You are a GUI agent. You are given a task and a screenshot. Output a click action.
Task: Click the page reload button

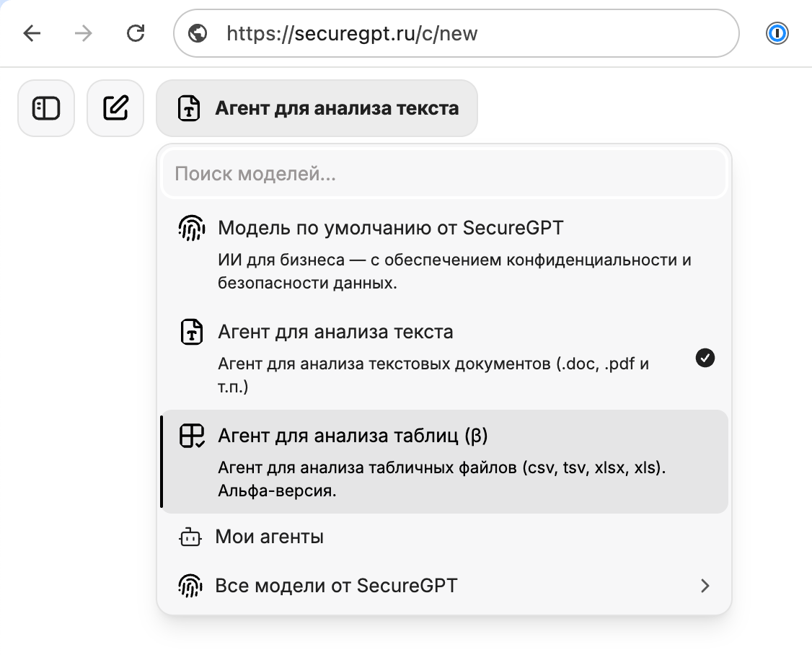(136, 32)
